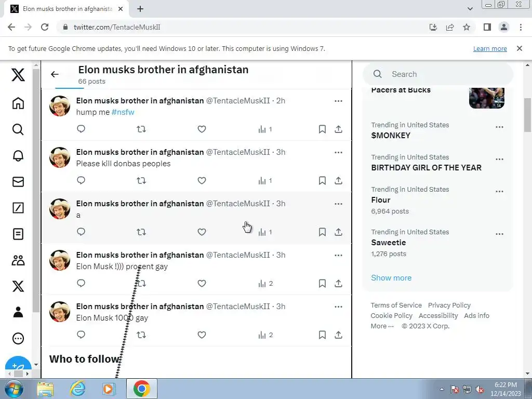Bookmark the 'Please kill donbas peoples' post

click(322, 180)
